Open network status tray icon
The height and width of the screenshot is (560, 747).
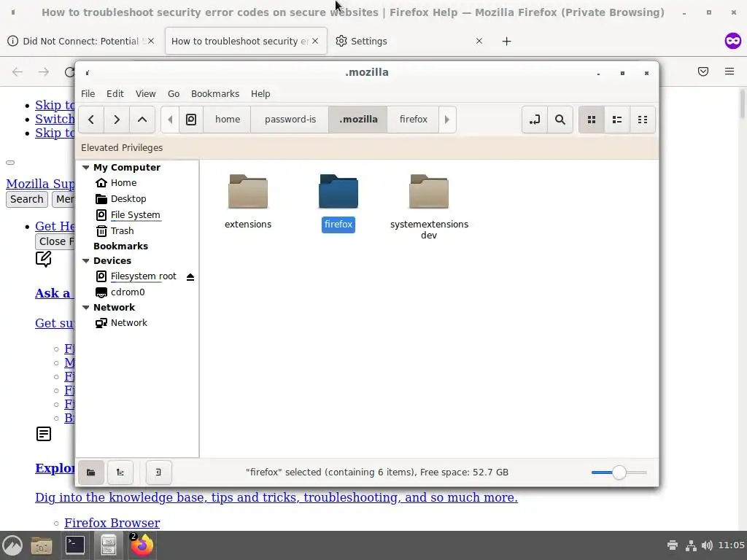690,545
